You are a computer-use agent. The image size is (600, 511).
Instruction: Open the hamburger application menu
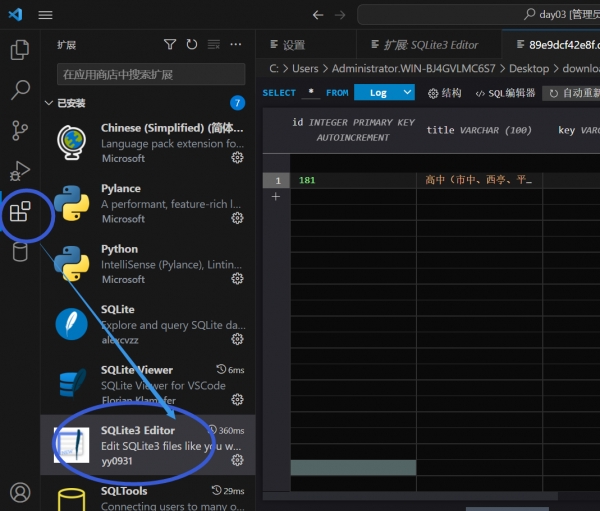click(45, 15)
